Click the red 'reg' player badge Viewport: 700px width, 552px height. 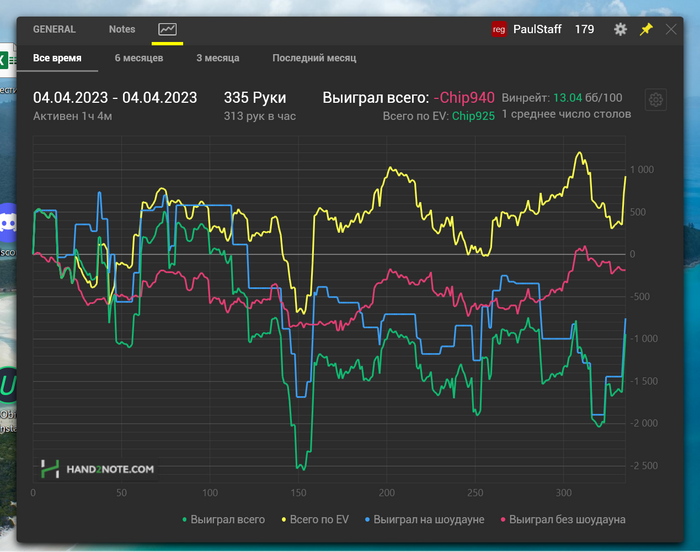click(x=499, y=29)
